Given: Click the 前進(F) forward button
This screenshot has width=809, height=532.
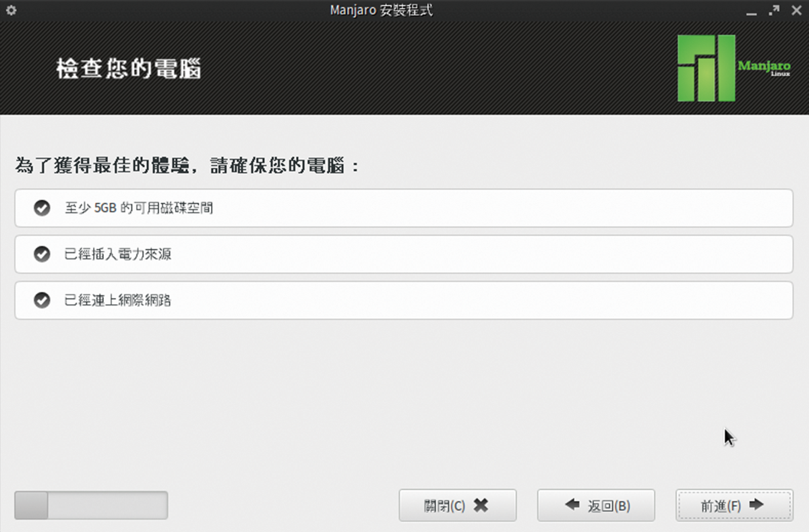Looking at the screenshot, I should [x=733, y=505].
